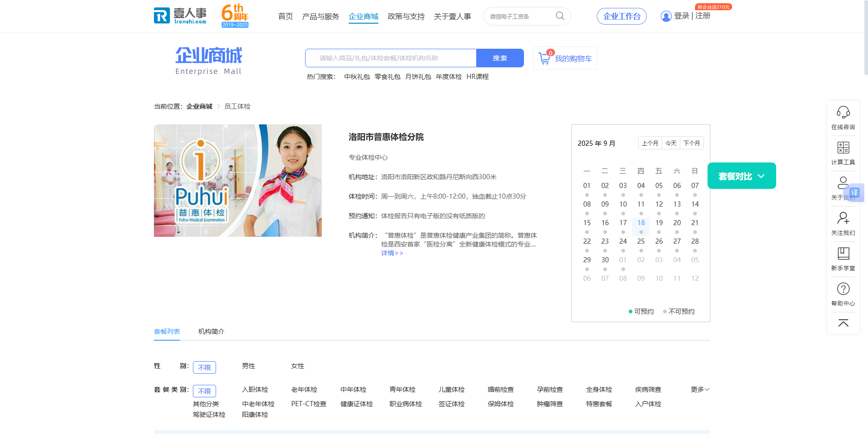Select 入职体检 category filter
The width and height of the screenshot is (868, 434).
(255, 389)
